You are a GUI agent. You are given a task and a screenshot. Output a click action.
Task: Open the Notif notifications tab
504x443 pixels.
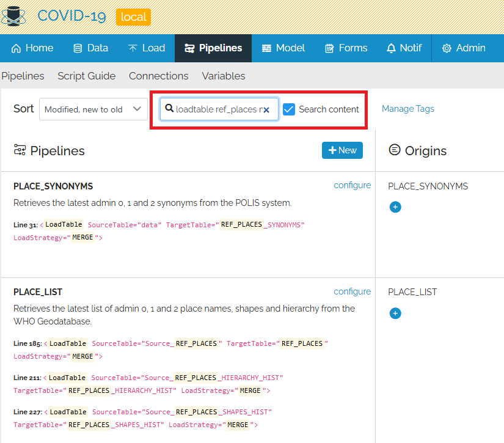404,48
